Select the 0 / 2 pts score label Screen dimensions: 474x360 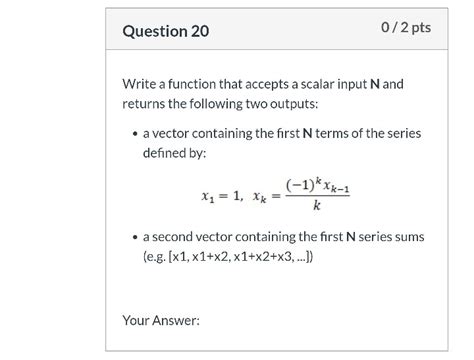(406, 27)
